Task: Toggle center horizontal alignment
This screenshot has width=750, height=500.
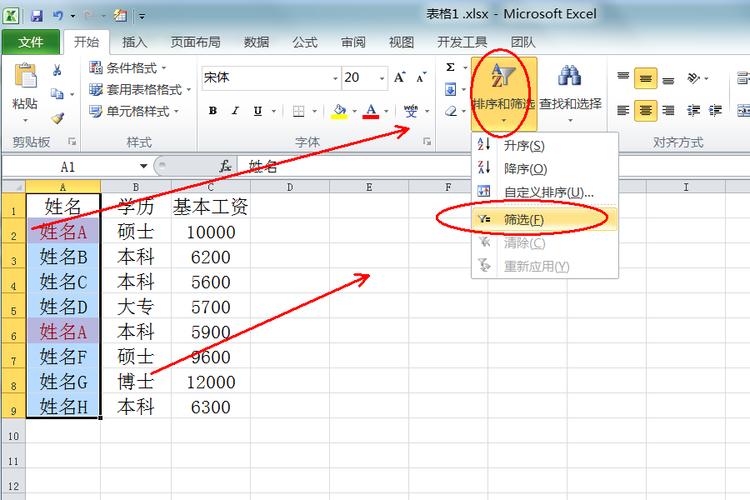Action: tap(645, 111)
